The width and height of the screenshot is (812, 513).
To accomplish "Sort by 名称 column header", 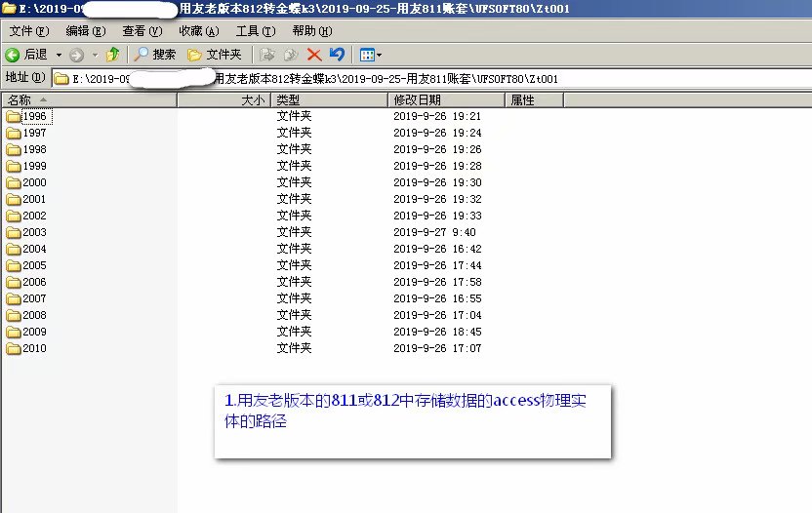I will pyautogui.click(x=20, y=99).
